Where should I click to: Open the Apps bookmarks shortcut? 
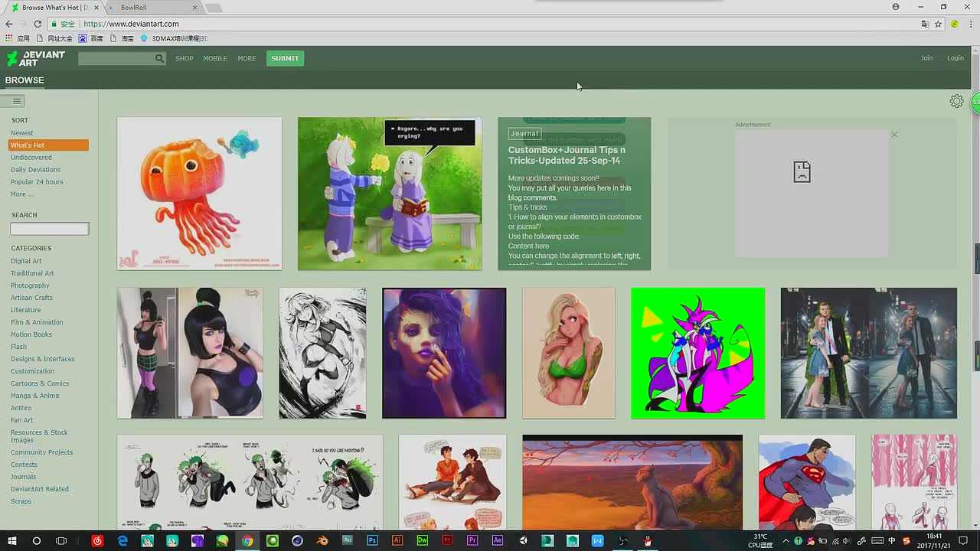pos(18,38)
